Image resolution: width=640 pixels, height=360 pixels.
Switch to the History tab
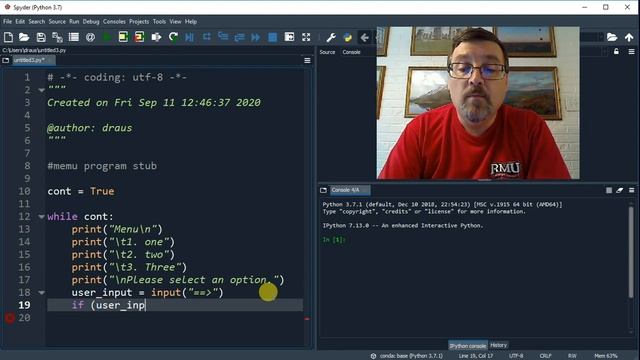tap(498, 345)
